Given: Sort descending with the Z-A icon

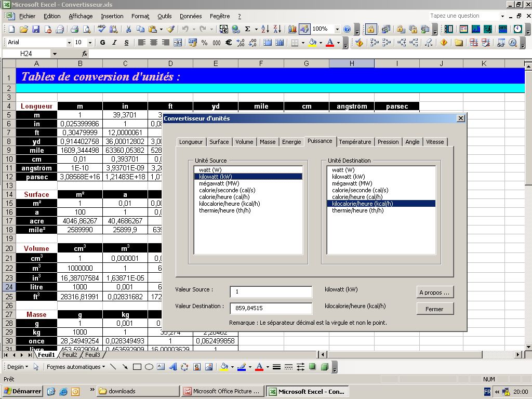Looking at the screenshot, I should click(277, 29).
